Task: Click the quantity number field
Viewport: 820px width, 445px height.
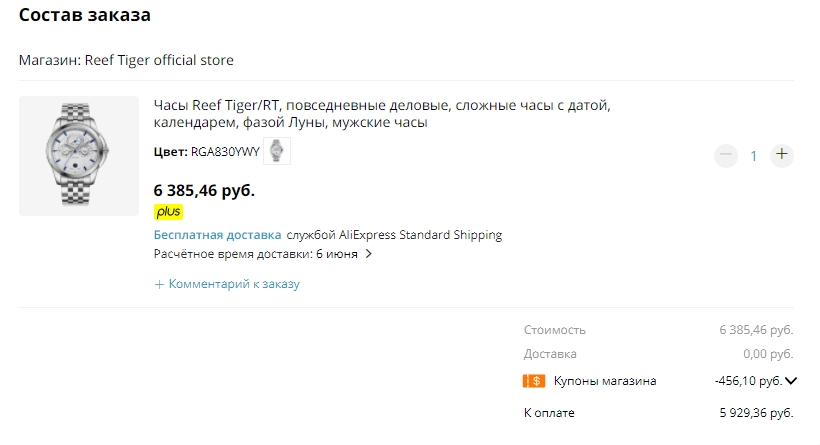Action: pyautogui.click(x=754, y=155)
